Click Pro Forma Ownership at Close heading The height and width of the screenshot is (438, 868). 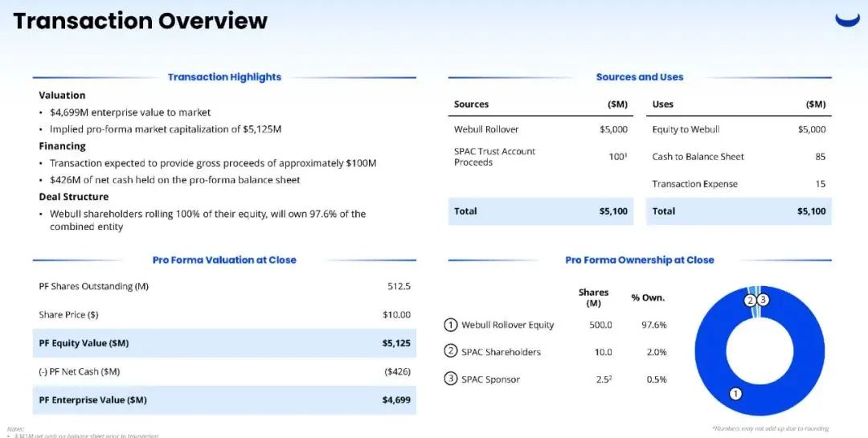pos(640,260)
